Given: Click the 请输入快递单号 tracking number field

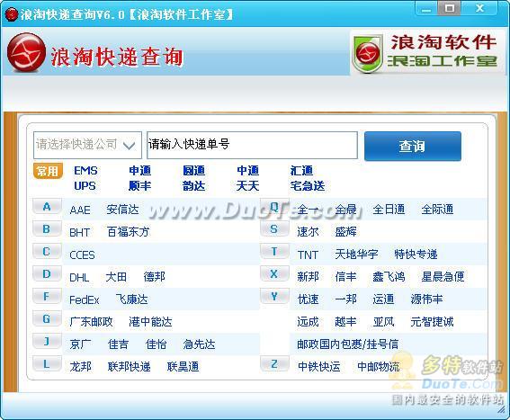Looking at the screenshot, I should click(x=252, y=145).
